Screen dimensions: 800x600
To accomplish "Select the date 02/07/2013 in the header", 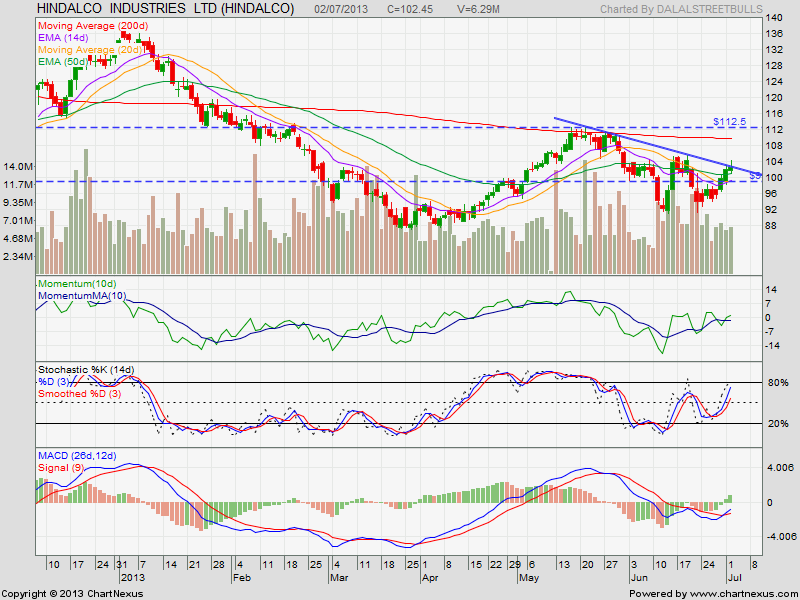I will [x=340, y=9].
